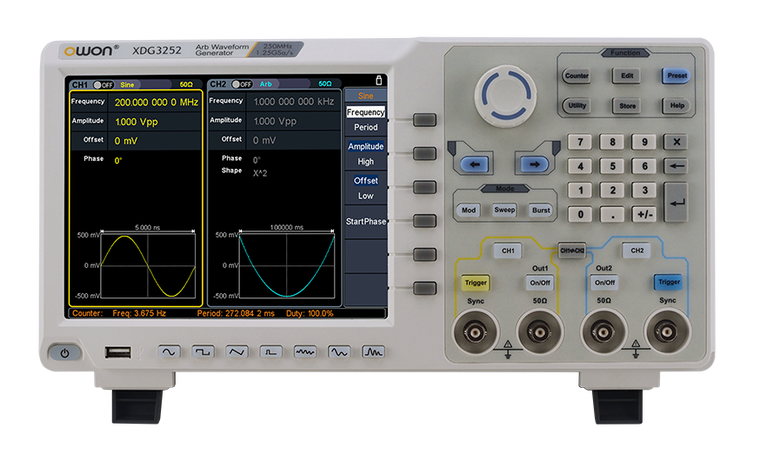
Task: Click number 0 on the keypad
Action: tap(580, 214)
